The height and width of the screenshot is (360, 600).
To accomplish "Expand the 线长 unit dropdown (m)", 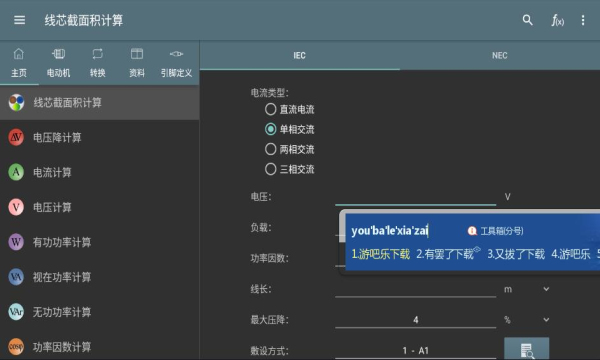I will (x=546, y=289).
